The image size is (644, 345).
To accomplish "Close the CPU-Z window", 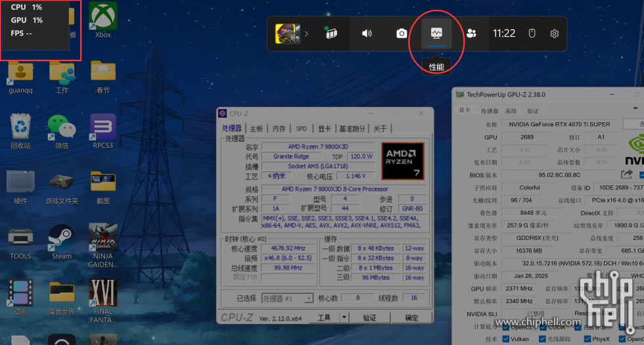I will [421, 113].
